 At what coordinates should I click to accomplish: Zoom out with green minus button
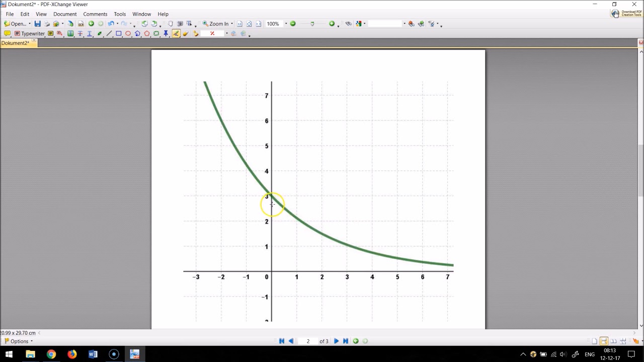[293, 24]
